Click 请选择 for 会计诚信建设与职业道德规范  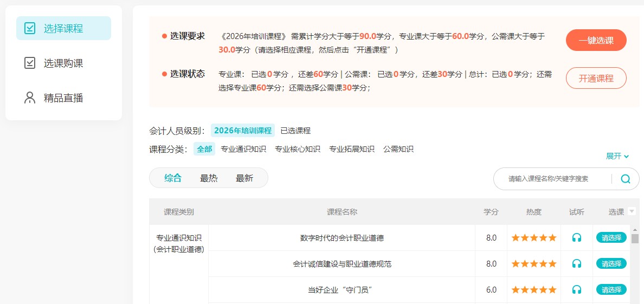click(x=611, y=263)
